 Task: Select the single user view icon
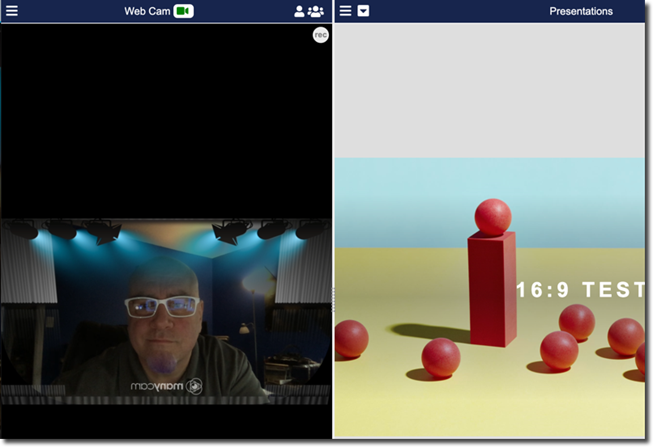[x=299, y=11]
